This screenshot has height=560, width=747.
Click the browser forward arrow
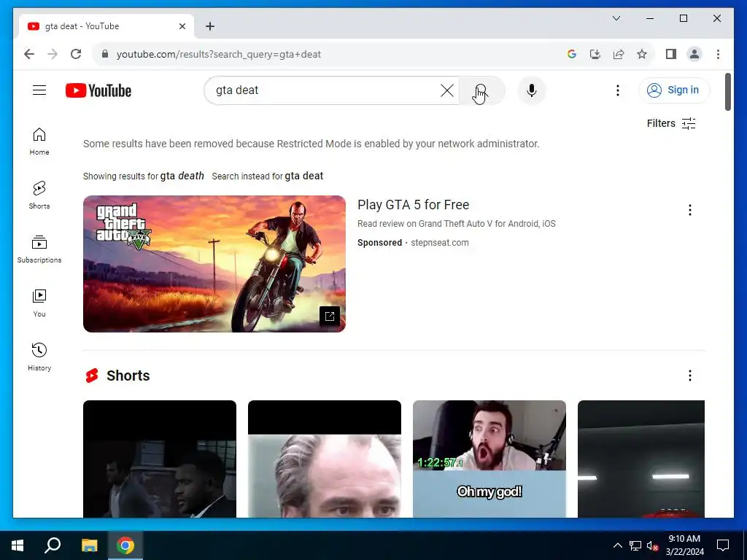coord(53,54)
